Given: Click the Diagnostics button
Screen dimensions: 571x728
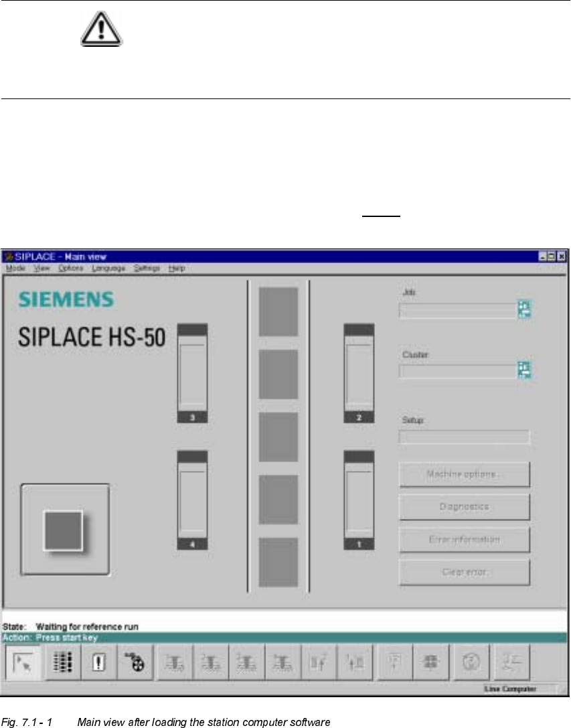Looking at the screenshot, I should [x=464, y=507].
